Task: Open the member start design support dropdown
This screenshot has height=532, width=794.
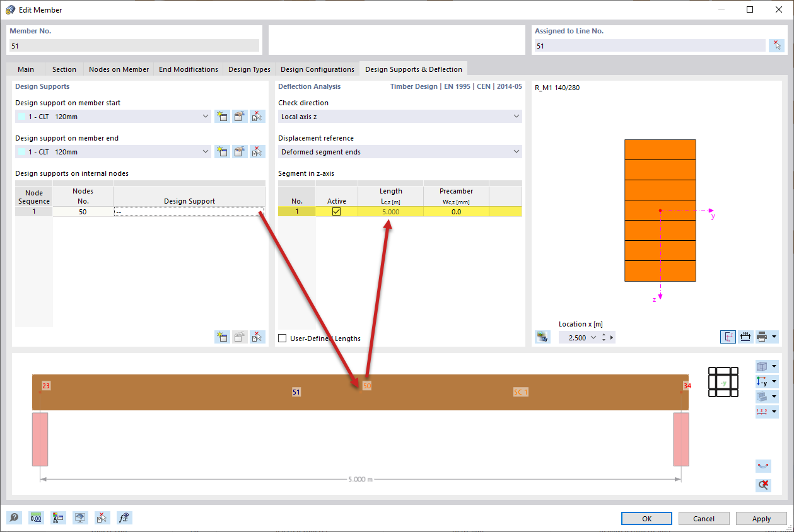Action: tap(206, 116)
